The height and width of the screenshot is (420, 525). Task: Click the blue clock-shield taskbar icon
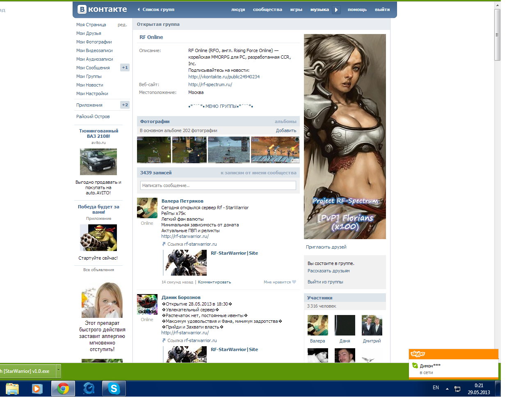coord(89,388)
